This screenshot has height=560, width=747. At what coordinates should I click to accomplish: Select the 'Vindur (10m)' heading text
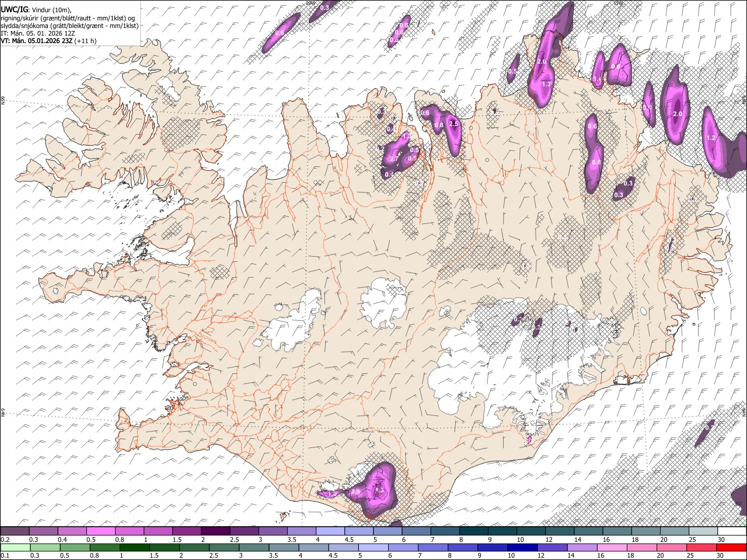50,9
